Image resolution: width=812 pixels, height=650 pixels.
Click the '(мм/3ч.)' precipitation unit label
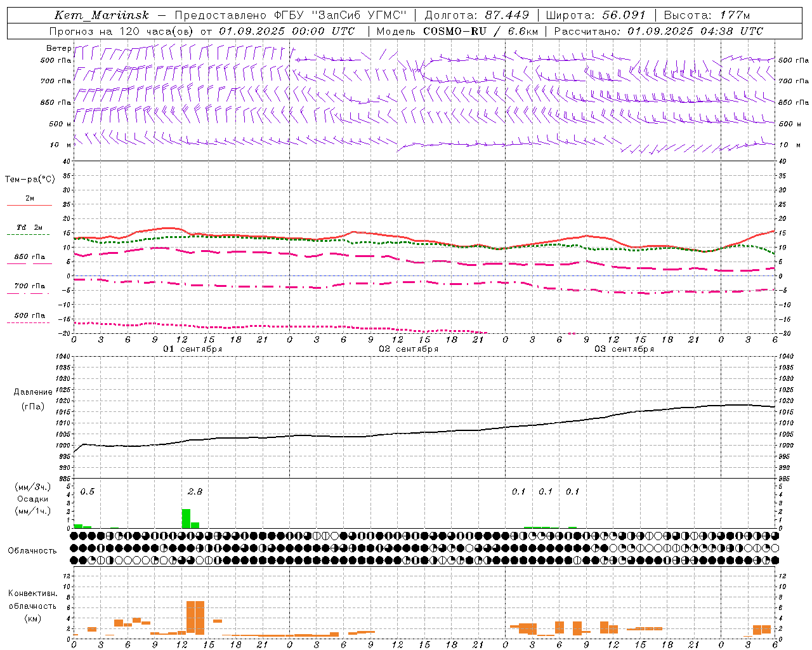[x=32, y=487]
